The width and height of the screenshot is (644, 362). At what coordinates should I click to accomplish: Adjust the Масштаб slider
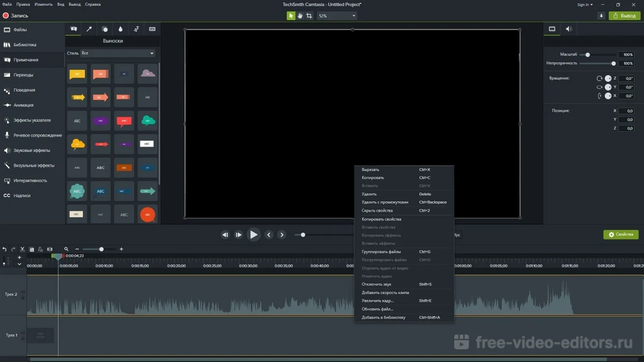tap(598, 55)
